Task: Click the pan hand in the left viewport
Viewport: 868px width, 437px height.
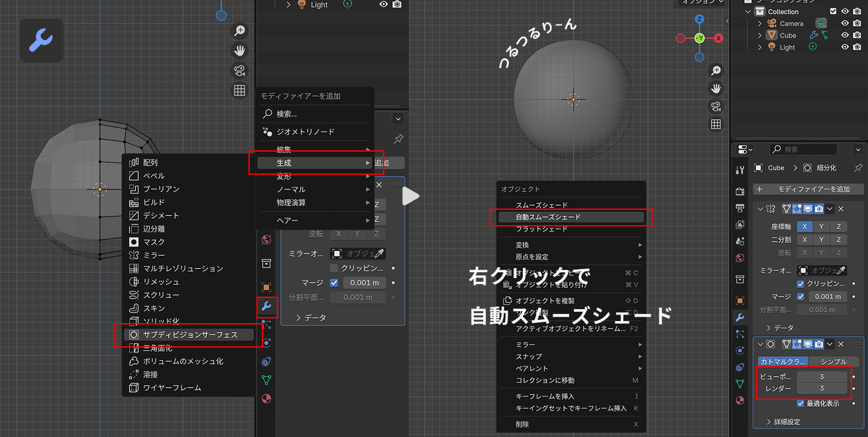Action: [x=239, y=50]
